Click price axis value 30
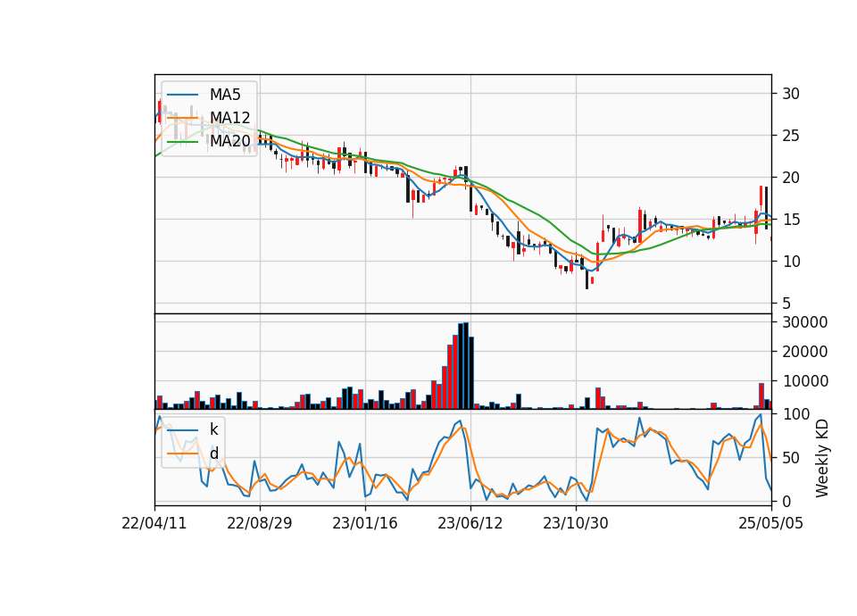 [791, 94]
